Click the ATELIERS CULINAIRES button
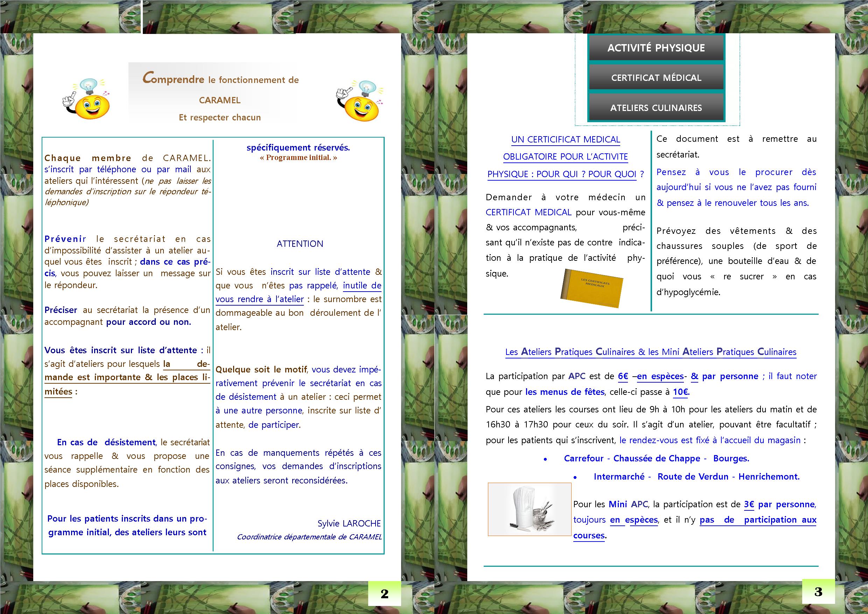The height and width of the screenshot is (614, 868). click(x=656, y=108)
